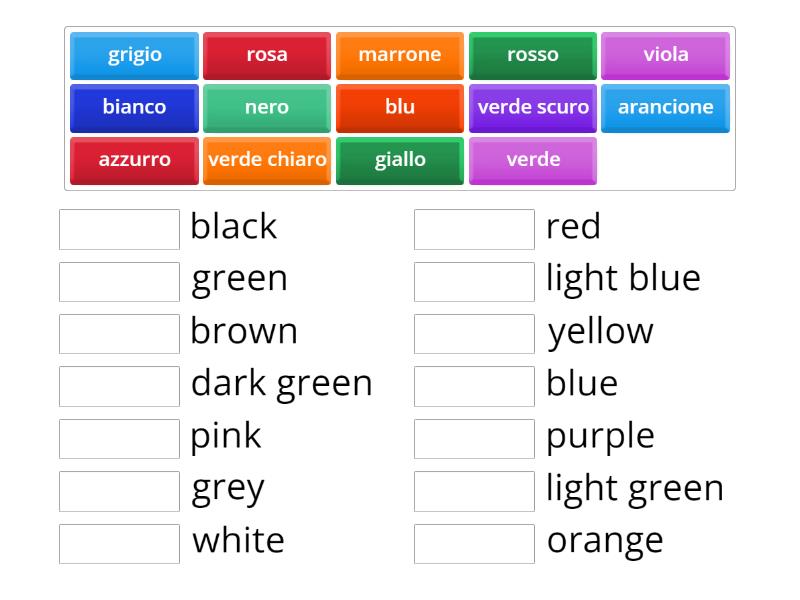Select the 'verde chiaro' tile
This screenshot has width=800, height=600.
coord(267,159)
